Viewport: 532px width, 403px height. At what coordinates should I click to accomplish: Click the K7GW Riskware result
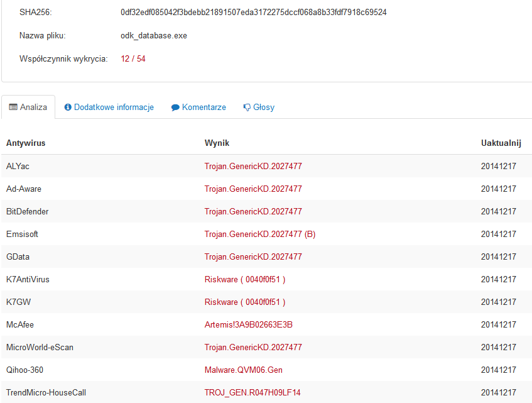(x=245, y=302)
